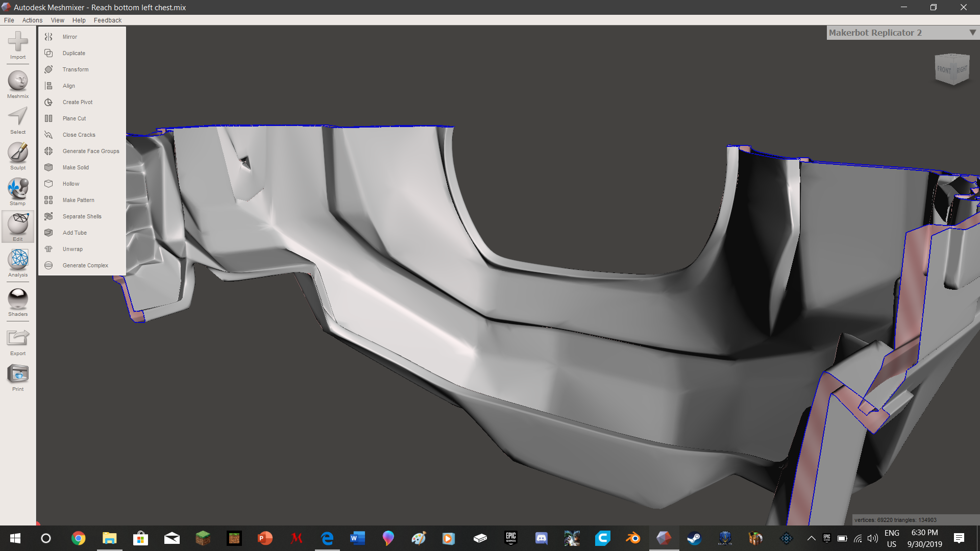Viewport: 980px width, 551px height.
Task: Expand the Makerbot Replicator 2 printer dropdown
Action: [x=972, y=33]
